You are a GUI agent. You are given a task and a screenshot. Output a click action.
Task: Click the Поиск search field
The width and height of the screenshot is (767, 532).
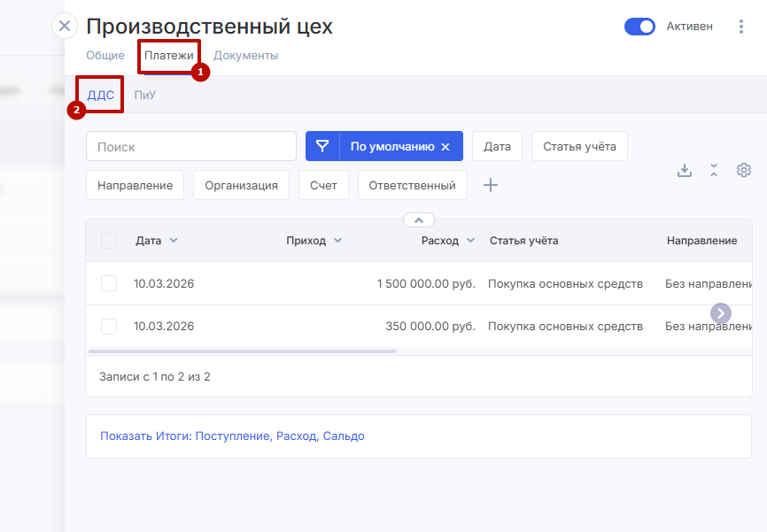[190, 147]
